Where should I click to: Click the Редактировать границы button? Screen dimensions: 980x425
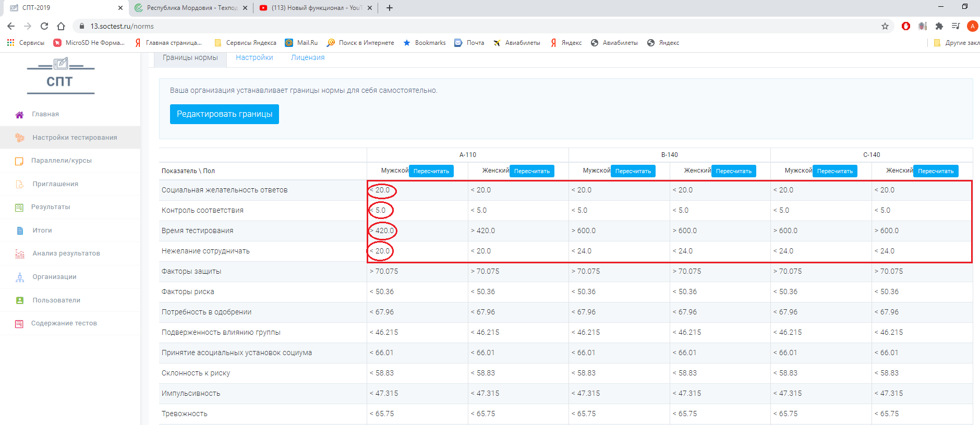(224, 114)
